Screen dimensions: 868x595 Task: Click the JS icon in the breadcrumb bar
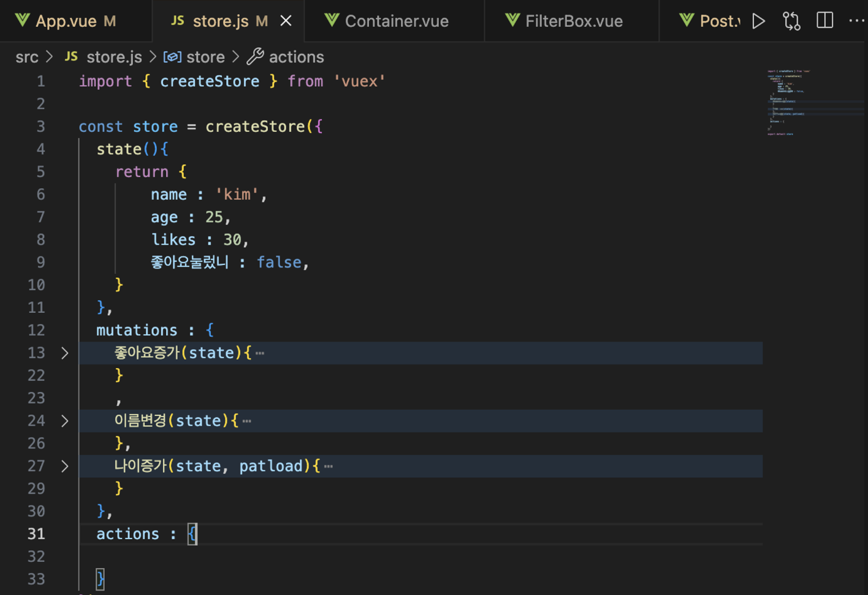(x=70, y=56)
